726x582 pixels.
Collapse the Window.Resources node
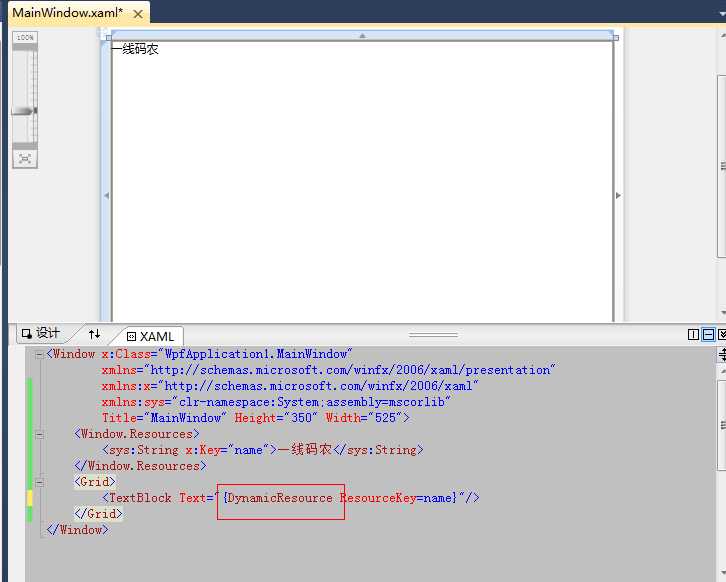point(39,435)
